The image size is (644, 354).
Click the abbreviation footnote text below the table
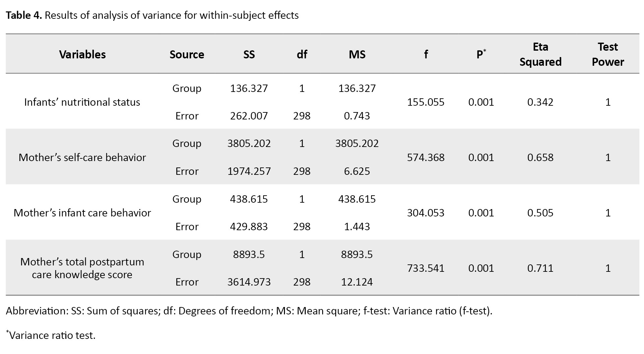249,311
